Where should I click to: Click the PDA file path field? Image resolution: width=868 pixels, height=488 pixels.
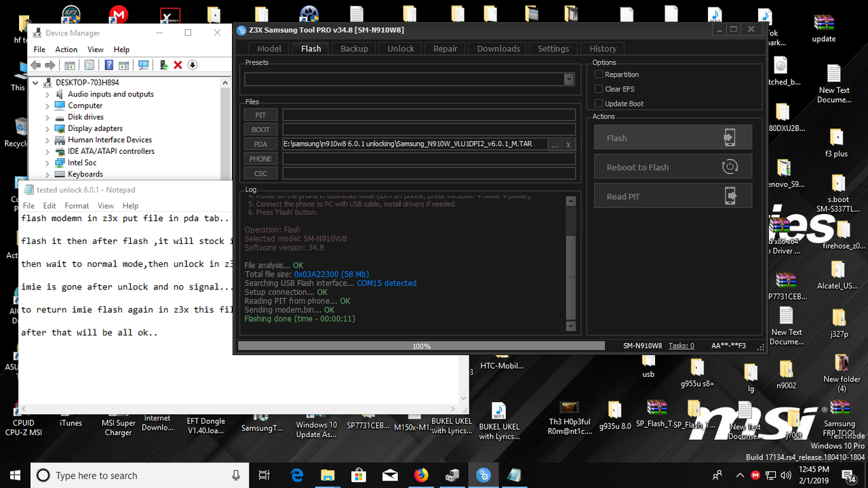(415, 144)
